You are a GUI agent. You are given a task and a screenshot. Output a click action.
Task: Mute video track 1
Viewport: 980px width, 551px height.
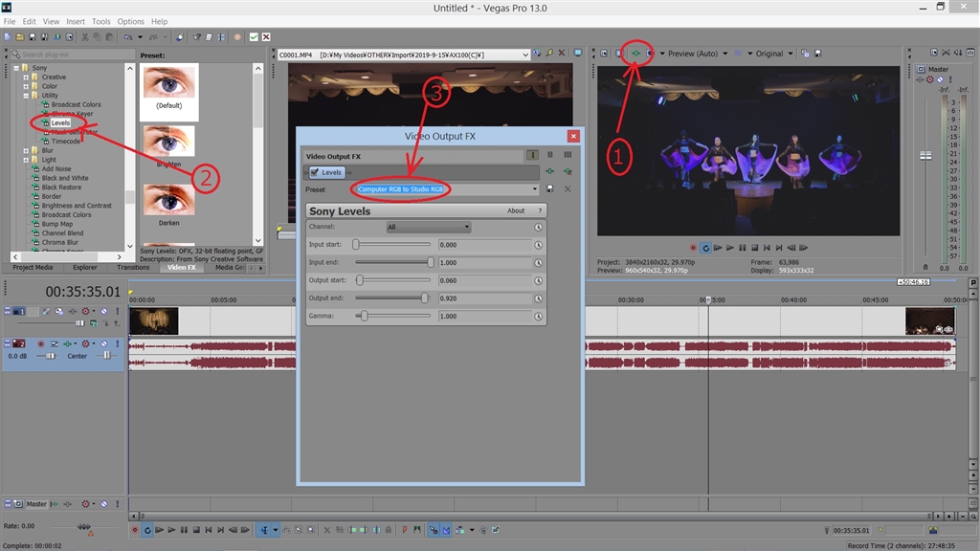104,311
